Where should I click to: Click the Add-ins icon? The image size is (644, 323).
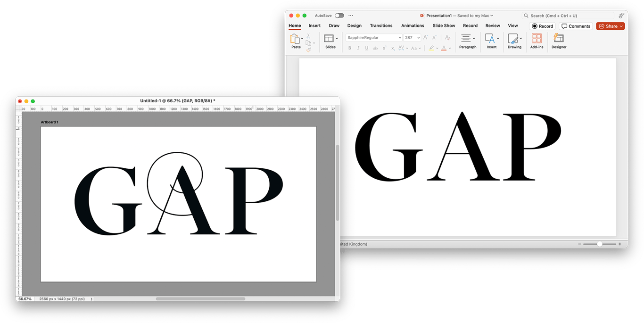pos(537,39)
